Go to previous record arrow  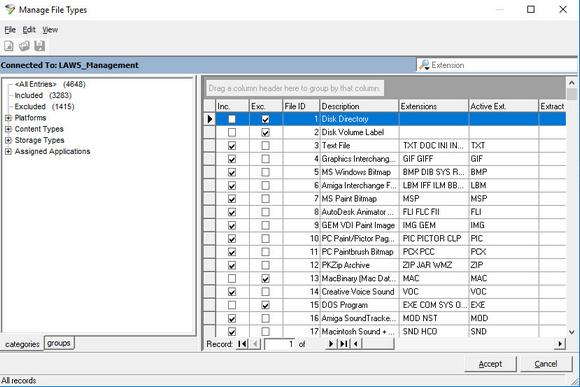pos(256,344)
